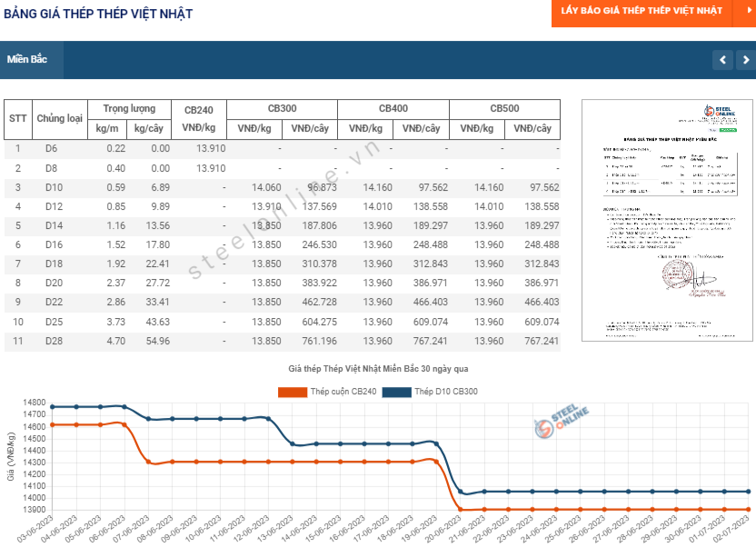The image size is (756, 547).
Task: Toggle Thép cuộn CB240 series in legend
Action: point(327,392)
